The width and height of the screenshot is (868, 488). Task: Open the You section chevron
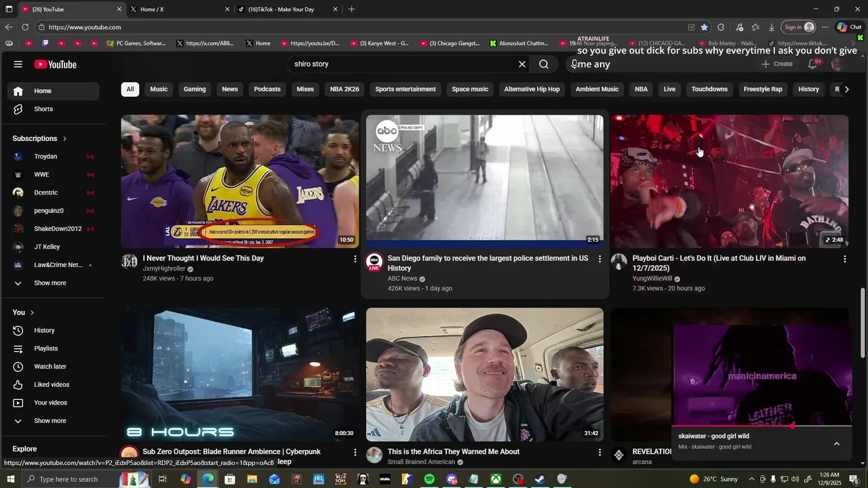tap(33, 312)
